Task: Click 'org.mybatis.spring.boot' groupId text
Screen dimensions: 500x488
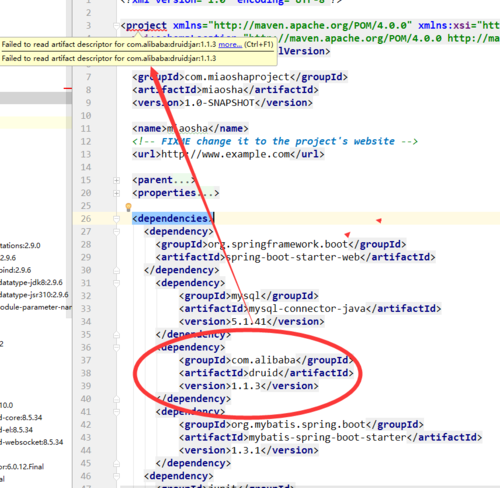Action: (298, 425)
